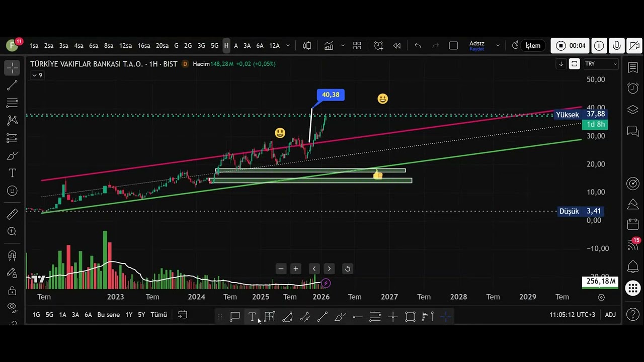Viewport: 644px width, 362px height.
Task: Expand the collapsed 9 indicators legend
Action: pos(37,75)
